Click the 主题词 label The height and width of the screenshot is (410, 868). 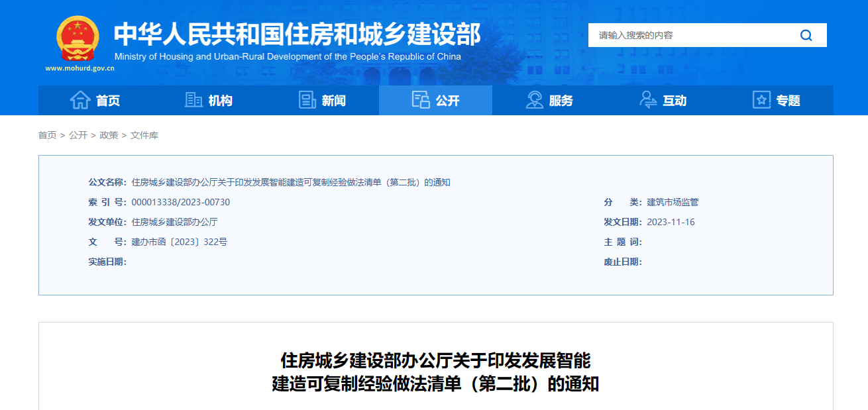[623, 242]
